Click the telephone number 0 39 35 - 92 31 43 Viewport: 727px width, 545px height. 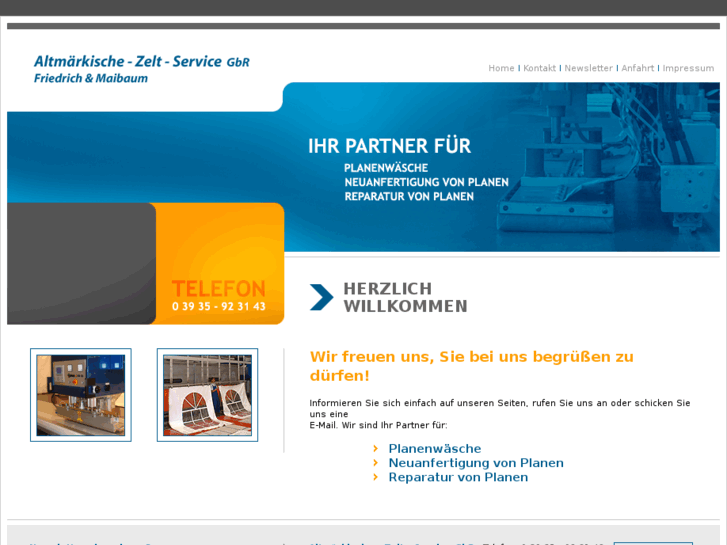(219, 307)
